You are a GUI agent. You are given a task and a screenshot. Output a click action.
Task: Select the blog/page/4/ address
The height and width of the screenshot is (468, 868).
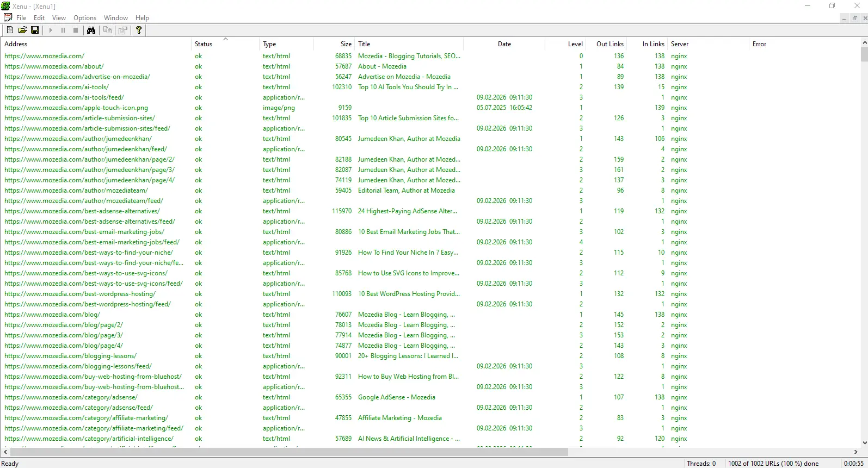[64, 346]
